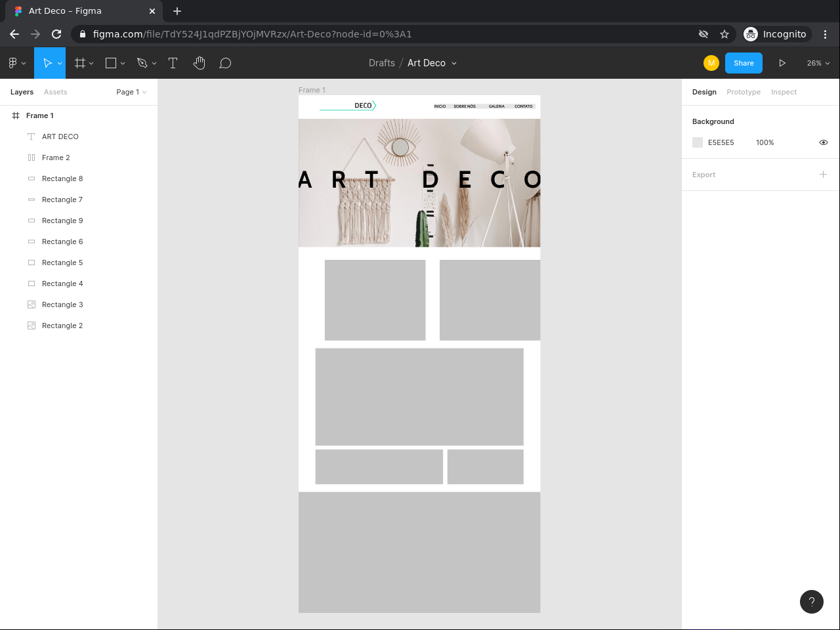The width and height of the screenshot is (840, 630).
Task: Select the Add Comment tool
Action: click(225, 63)
